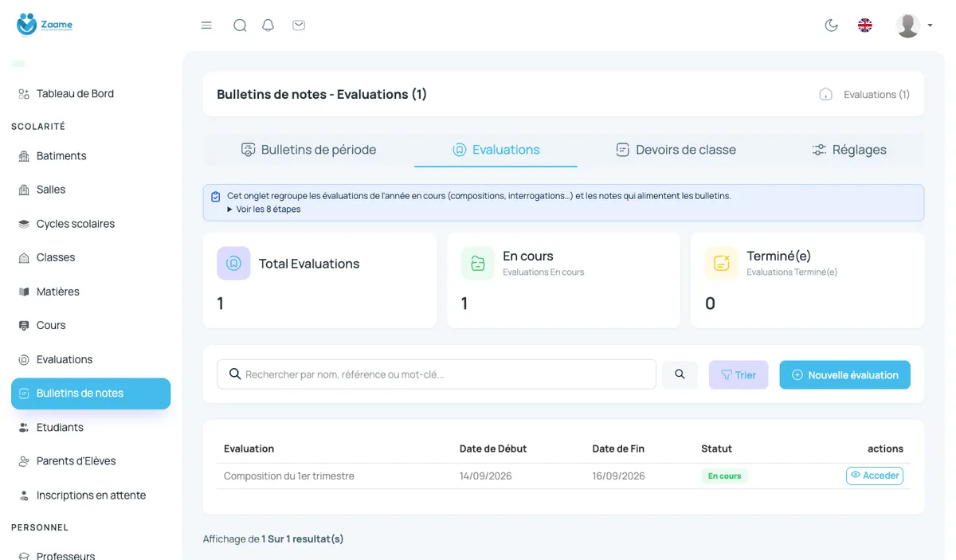
Task: Open notifications bell
Action: [x=268, y=25]
